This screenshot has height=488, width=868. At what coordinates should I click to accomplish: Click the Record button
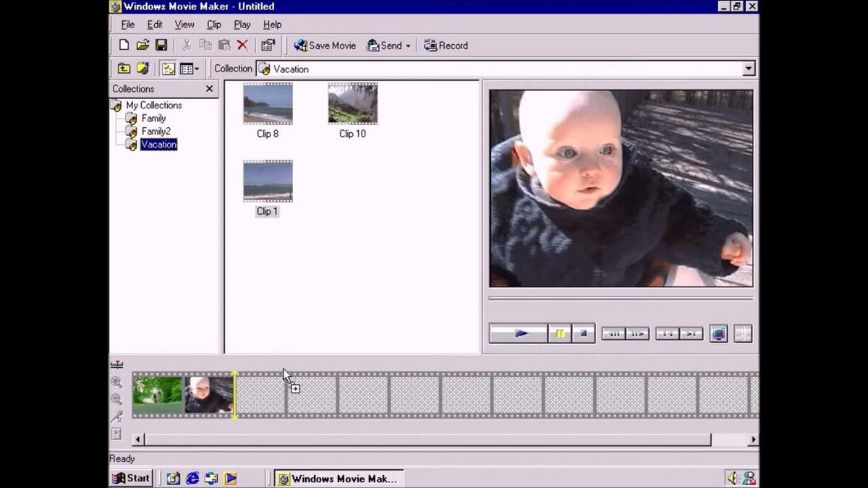click(x=446, y=46)
